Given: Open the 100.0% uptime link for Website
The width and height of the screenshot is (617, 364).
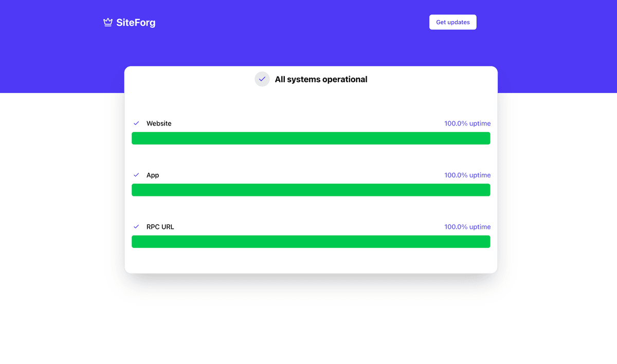Looking at the screenshot, I should (467, 123).
